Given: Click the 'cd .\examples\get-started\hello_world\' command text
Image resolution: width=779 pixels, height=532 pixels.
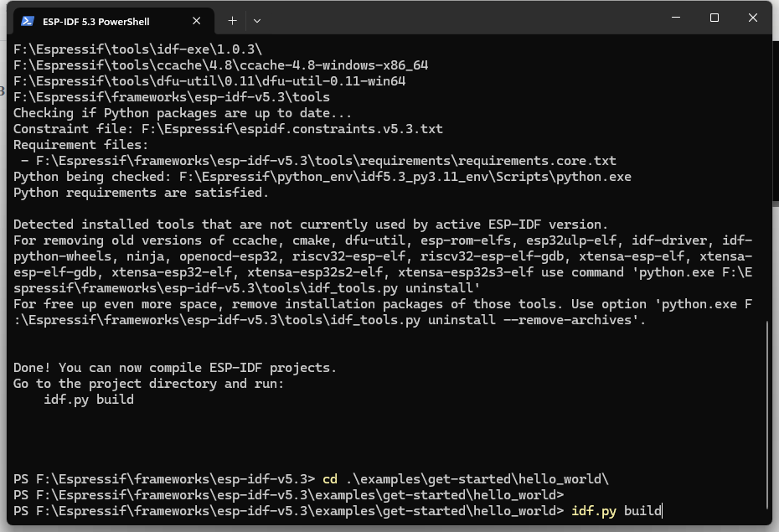Looking at the screenshot, I should [x=466, y=479].
